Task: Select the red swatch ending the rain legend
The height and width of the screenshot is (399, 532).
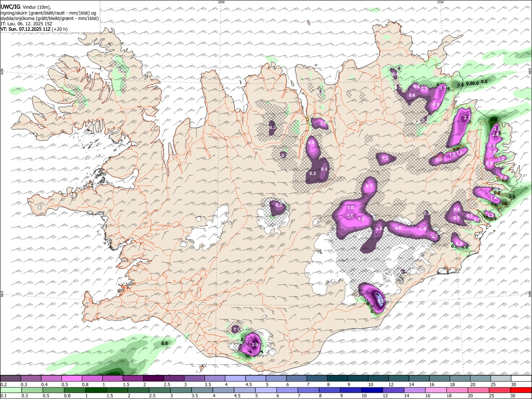Action: coord(521,390)
